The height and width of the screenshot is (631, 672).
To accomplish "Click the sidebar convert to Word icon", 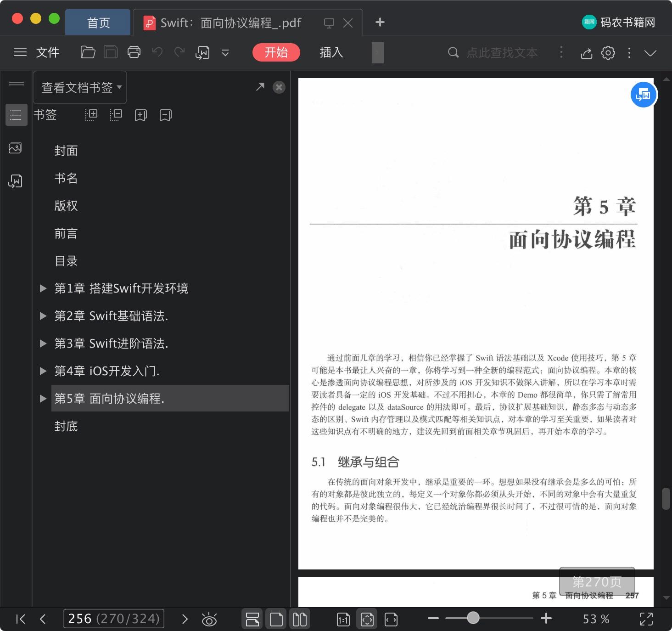I will (x=15, y=181).
